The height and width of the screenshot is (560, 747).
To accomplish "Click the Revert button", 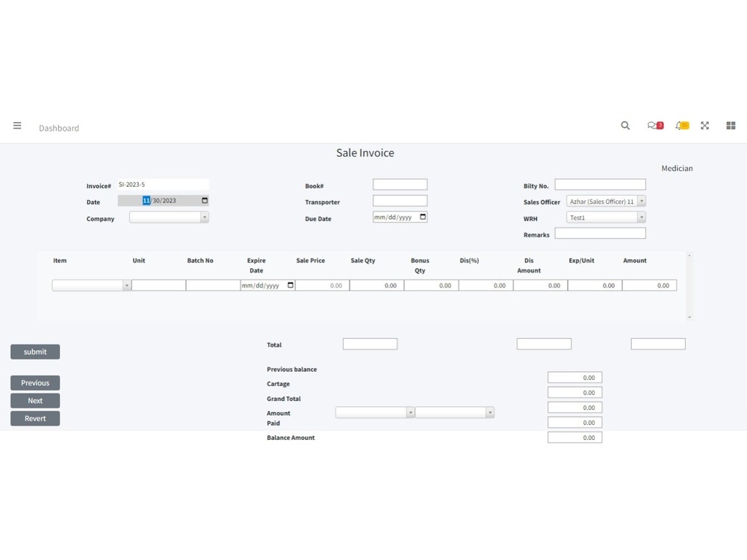I will click(35, 419).
